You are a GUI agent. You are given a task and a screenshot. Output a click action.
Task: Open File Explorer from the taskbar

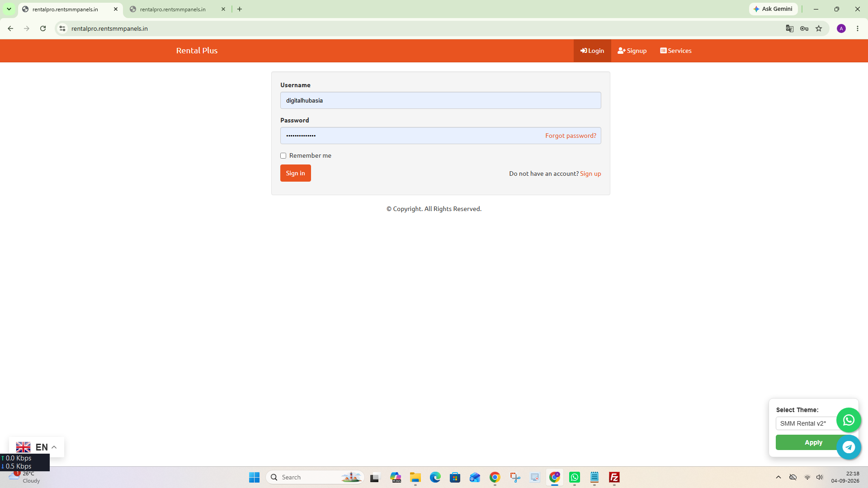pos(415,477)
